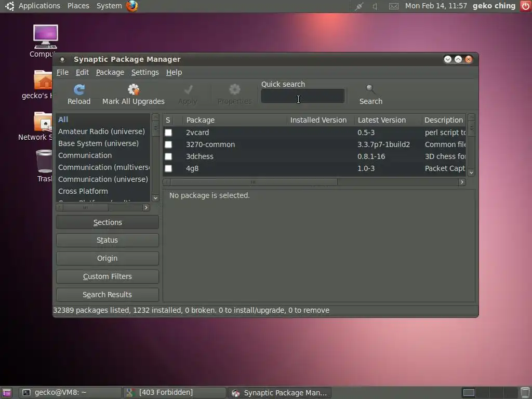Select Base System (universe) section
The width and height of the screenshot is (532, 399).
[x=103, y=143]
